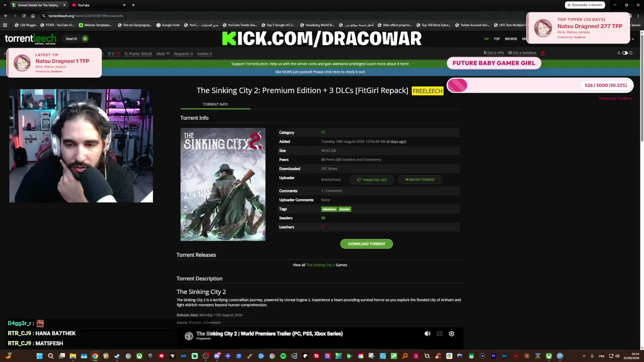
Task: Open the browser apps grid in bookmarks bar
Action: [x=5, y=25]
